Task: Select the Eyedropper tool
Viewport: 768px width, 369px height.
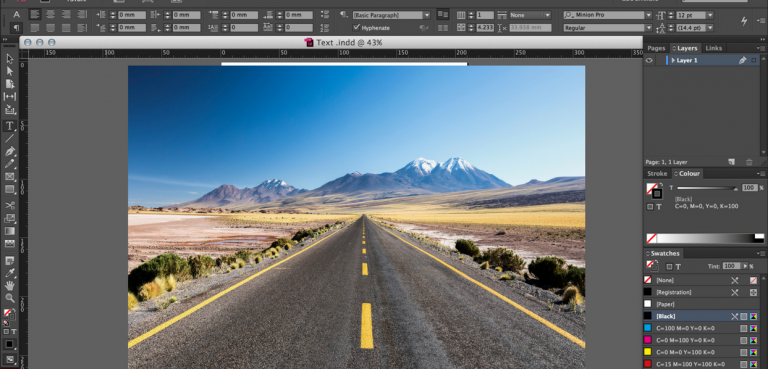Action: coord(9,273)
